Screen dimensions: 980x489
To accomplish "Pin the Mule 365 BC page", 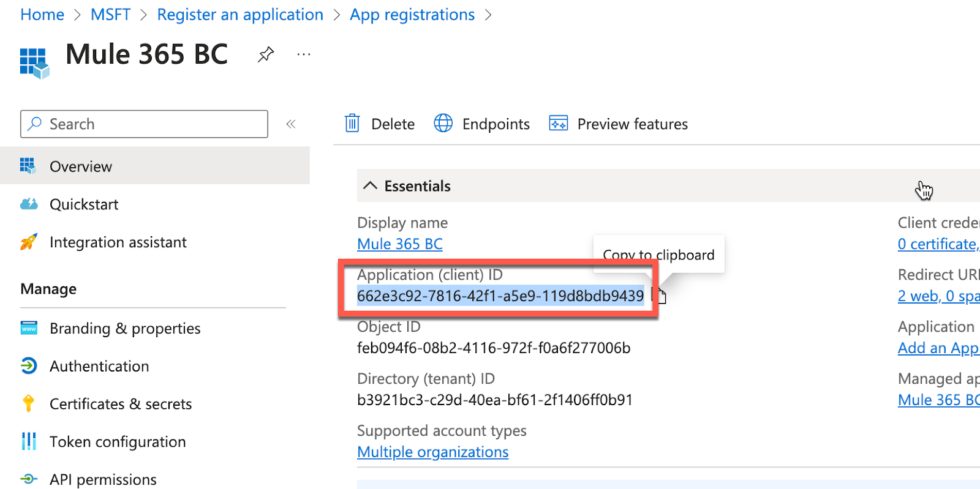I will [265, 54].
